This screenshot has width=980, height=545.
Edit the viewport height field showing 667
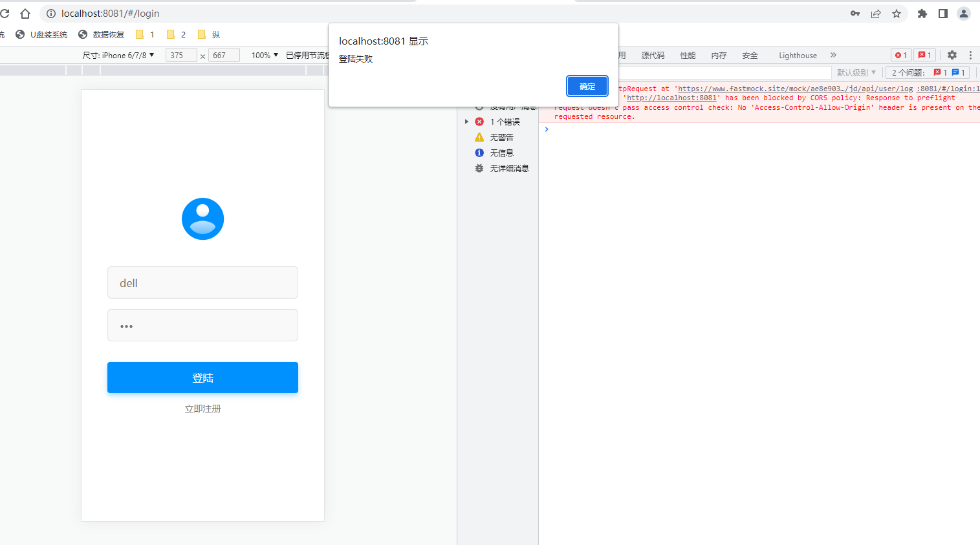pos(224,56)
